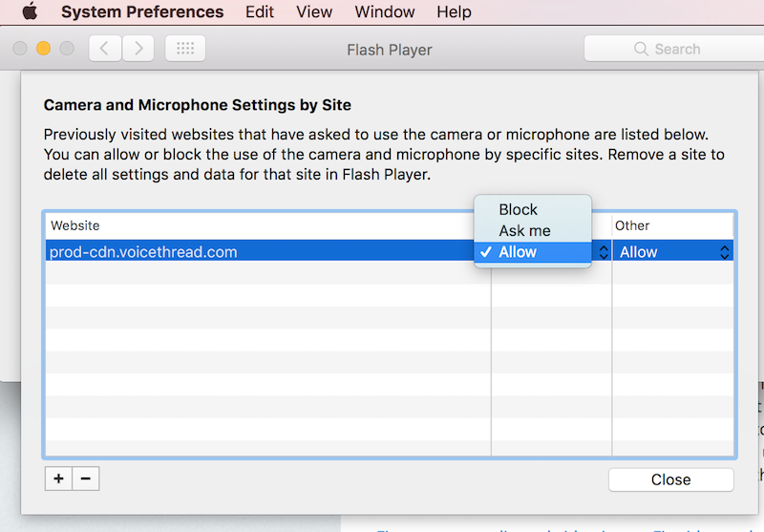
Task: Choose the checked Allow option in popup
Action: click(533, 252)
